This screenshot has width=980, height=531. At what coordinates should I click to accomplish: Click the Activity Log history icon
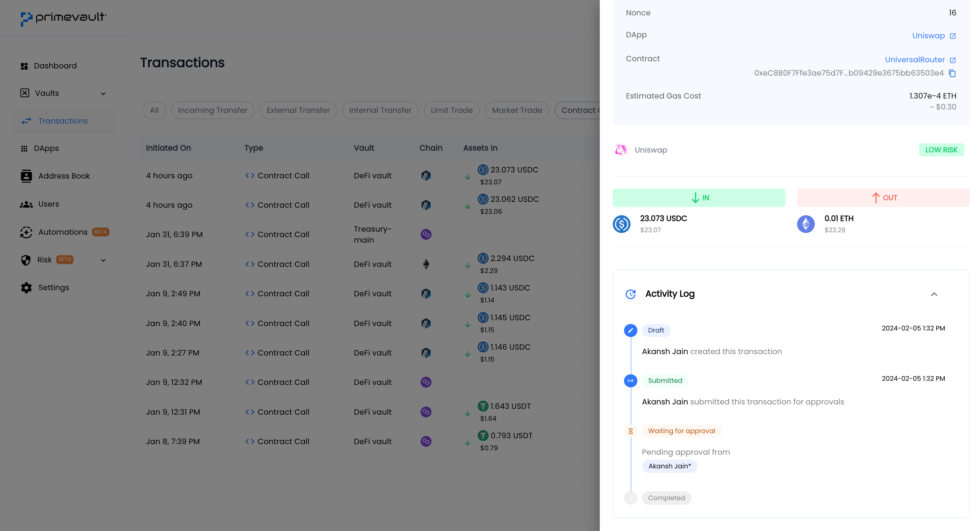coord(631,294)
